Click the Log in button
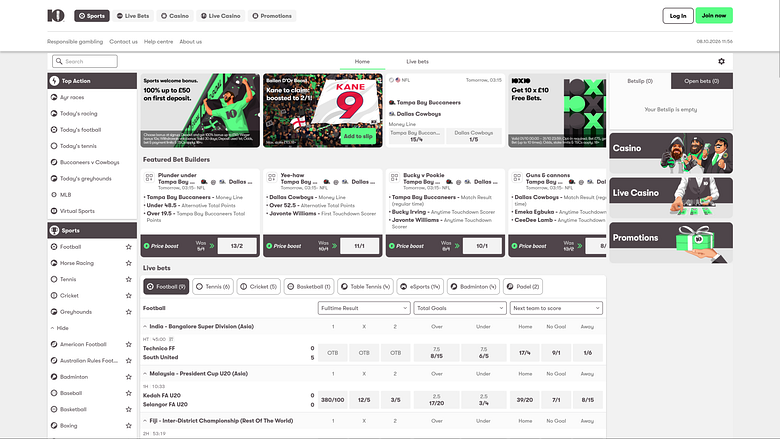Image resolution: width=780 pixels, height=439 pixels. 678,16
